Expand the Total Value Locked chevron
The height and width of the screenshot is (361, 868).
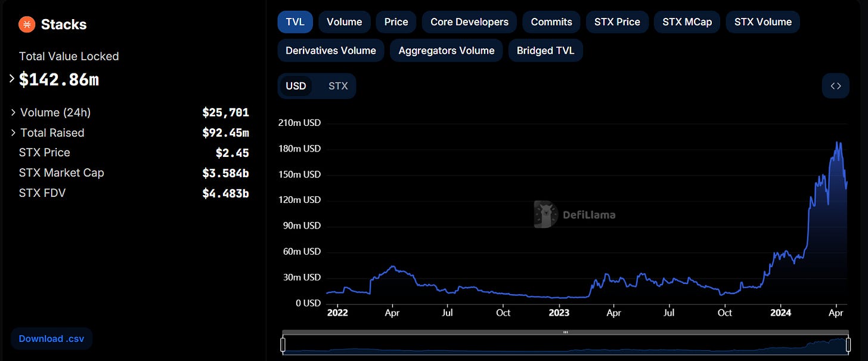pos(12,79)
